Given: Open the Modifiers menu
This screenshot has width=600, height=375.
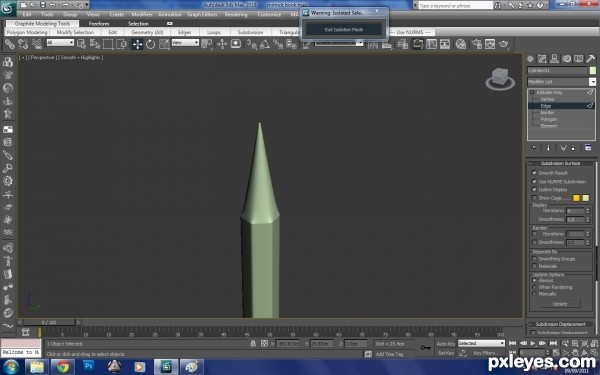Looking at the screenshot, I should [142, 14].
